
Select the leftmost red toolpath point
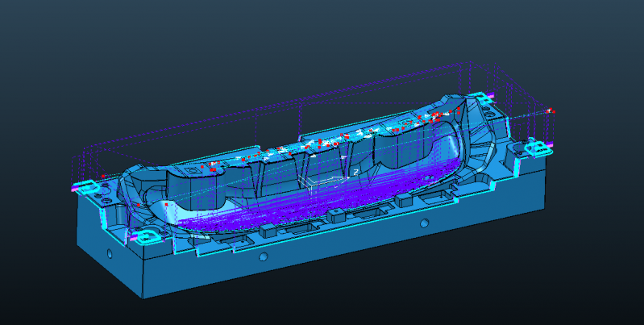click(x=103, y=174)
